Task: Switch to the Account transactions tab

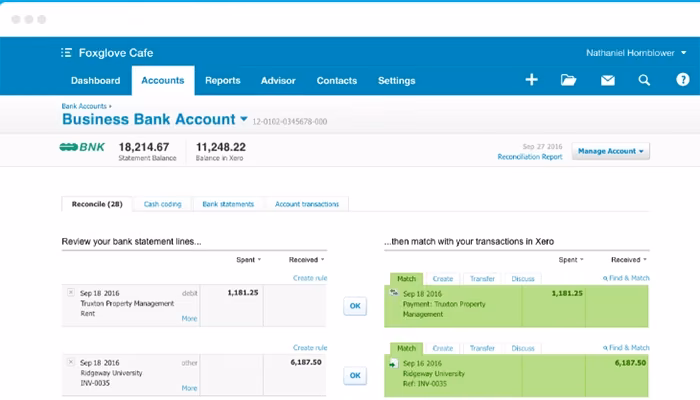Action: point(307,204)
